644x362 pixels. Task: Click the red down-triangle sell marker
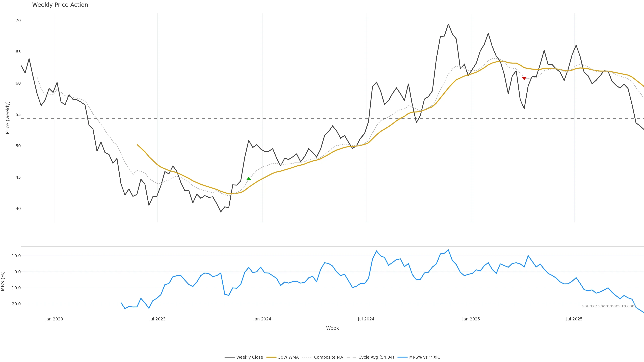pos(524,78)
